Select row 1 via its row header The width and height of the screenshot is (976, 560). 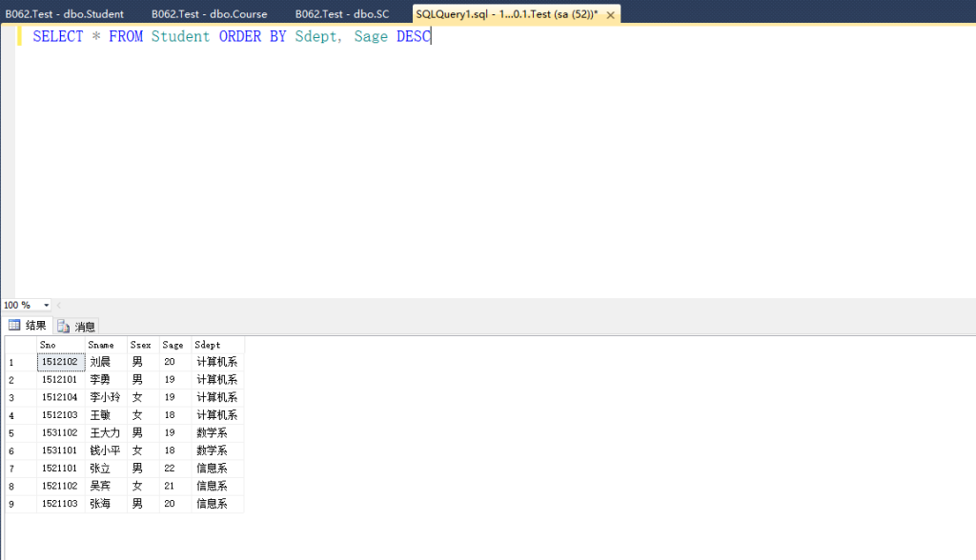point(19,362)
